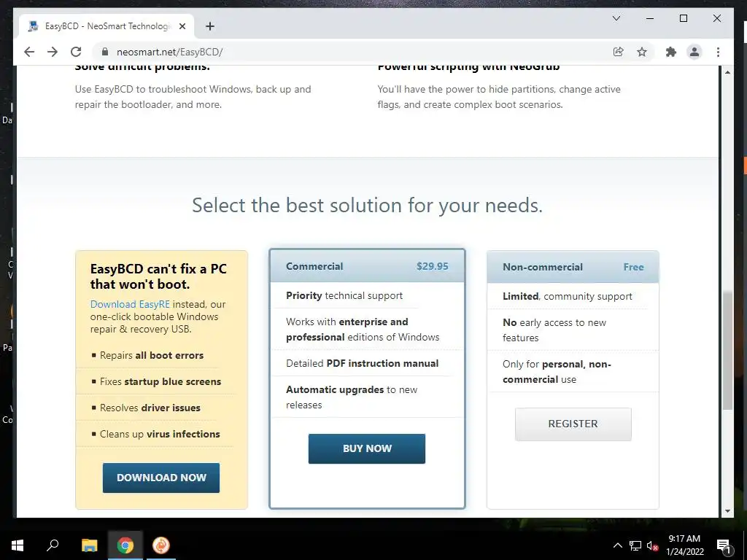Click 'Limited, community support' row
747x560 pixels.
click(x=568, y=296)
